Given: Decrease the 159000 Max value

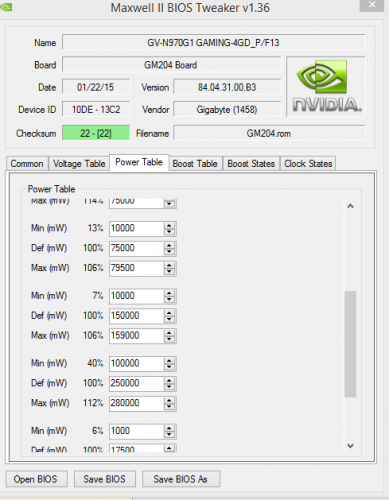Looking at the screenshot, I should point(169,340).
